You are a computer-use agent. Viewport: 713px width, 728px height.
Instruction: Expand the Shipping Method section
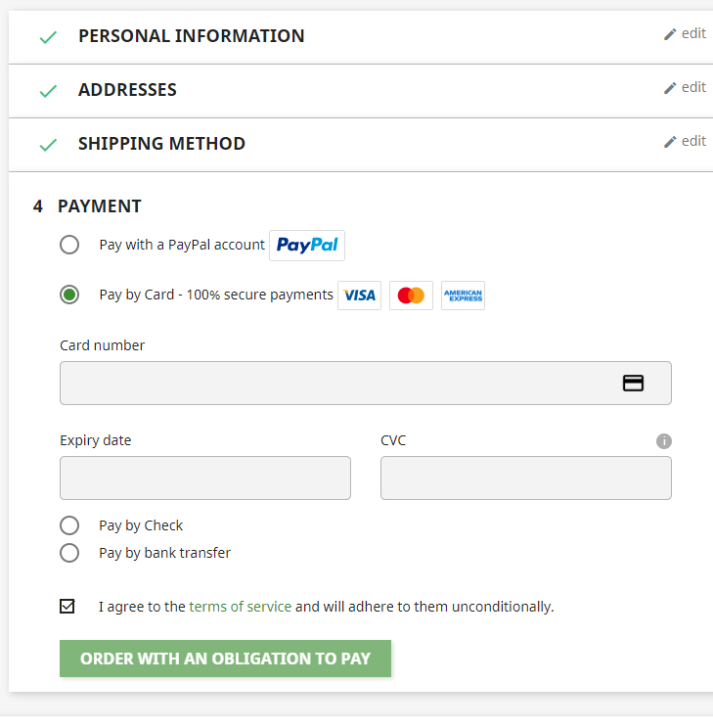[x=161, y=144]
